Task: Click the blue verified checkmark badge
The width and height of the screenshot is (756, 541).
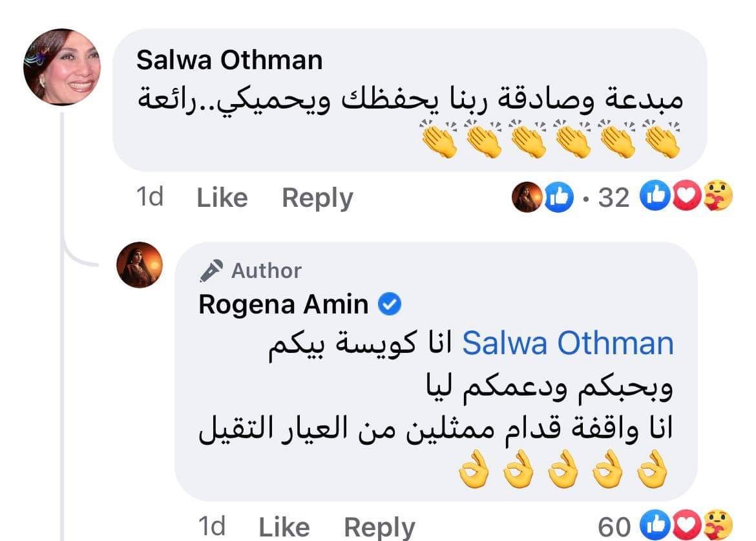Action: click(x=390, y=304)
